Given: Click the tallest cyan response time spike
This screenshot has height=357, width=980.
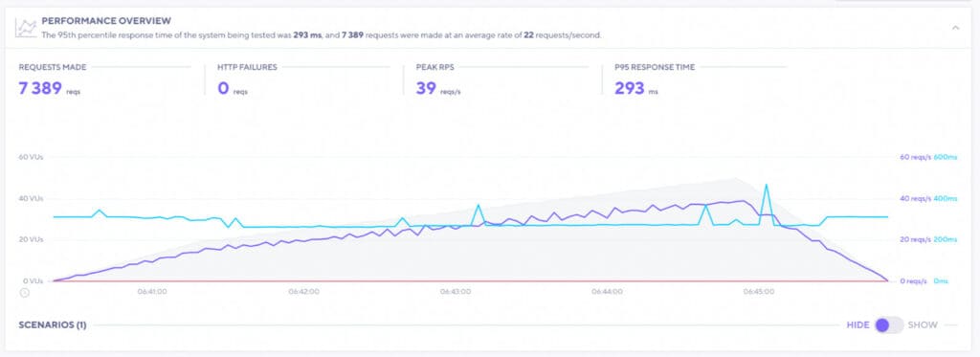Looking at the screenshot, I should 767,187.
